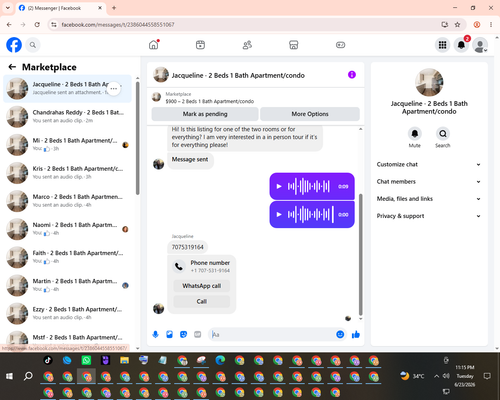
Task: Click the 7075319164 message bubble
Action: [x=187, y=247]
